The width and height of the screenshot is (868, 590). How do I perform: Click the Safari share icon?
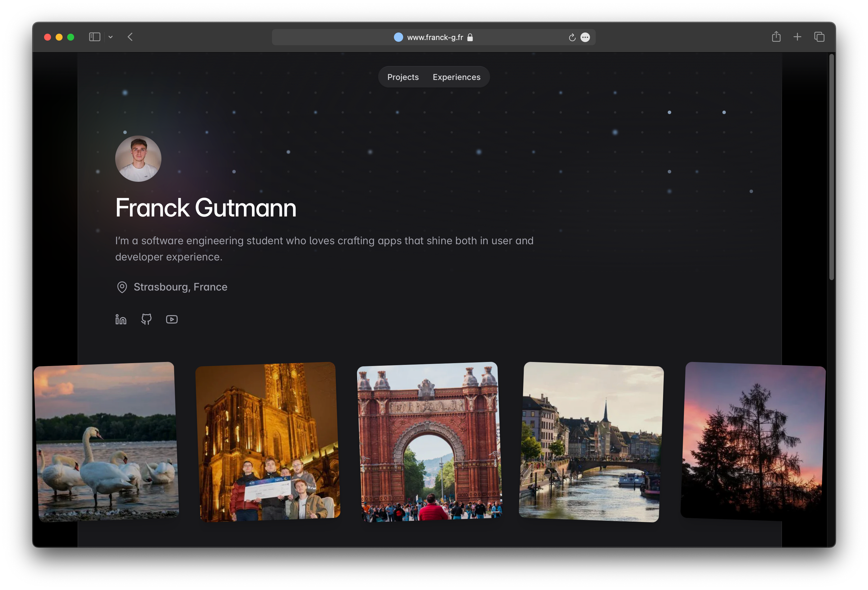pos(776,37)
